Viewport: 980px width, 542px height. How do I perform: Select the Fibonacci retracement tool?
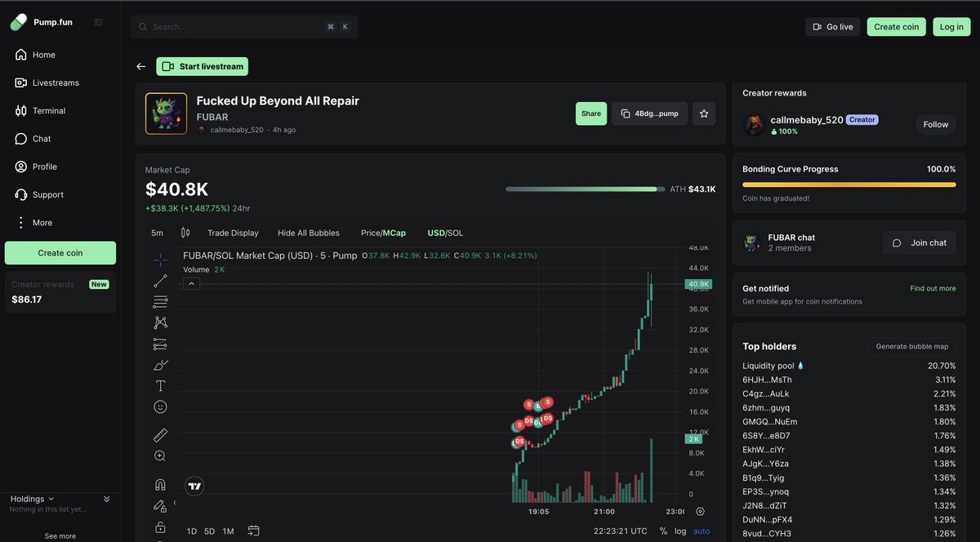coord(160,302)
